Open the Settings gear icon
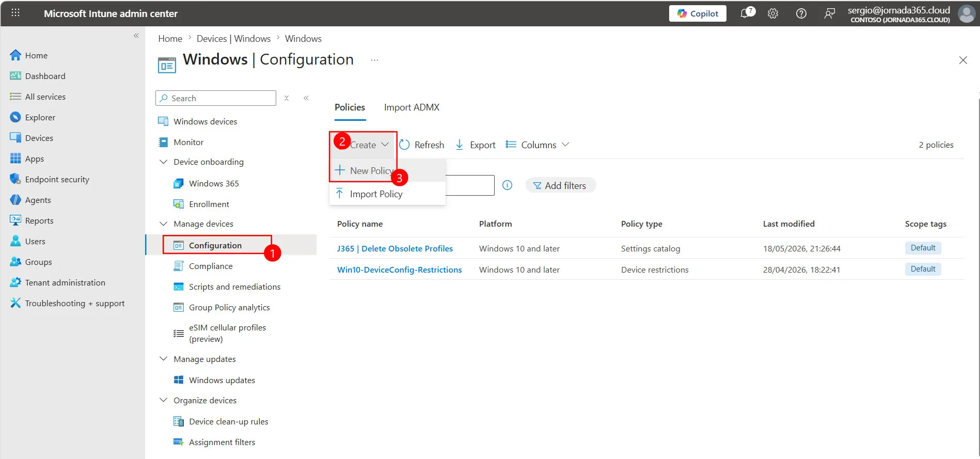The width and height of the screenshot is (980, 459). pyautogui.click(x=773, y=13)
